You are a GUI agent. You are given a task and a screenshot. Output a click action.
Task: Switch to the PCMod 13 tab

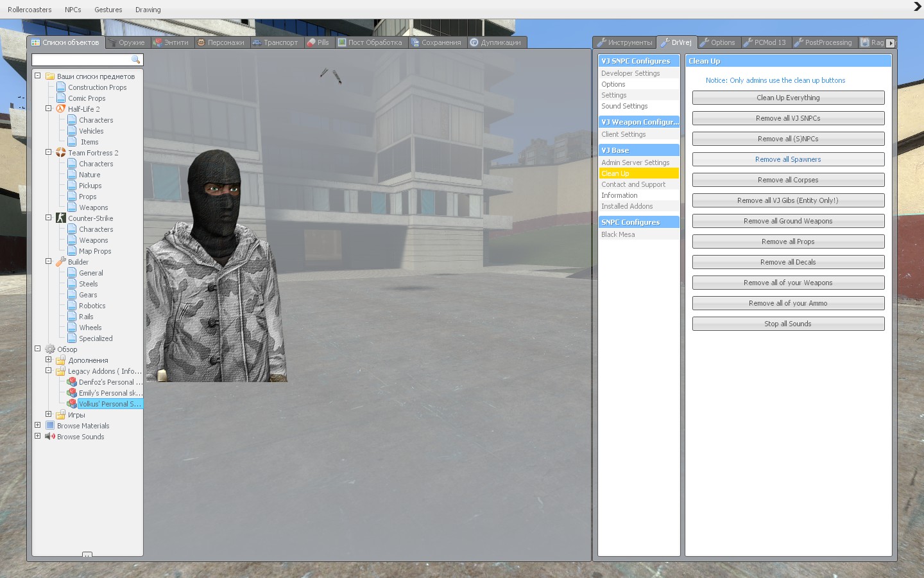(x=766, y=42)
